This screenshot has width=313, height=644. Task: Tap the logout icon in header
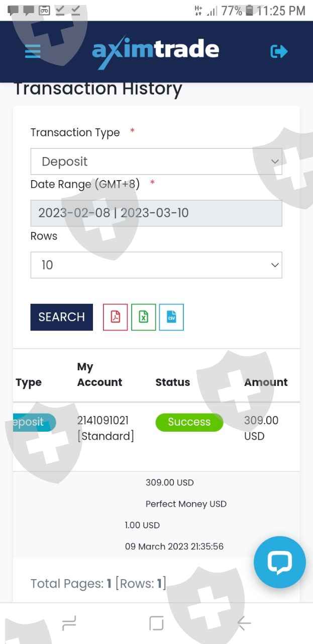279,51
